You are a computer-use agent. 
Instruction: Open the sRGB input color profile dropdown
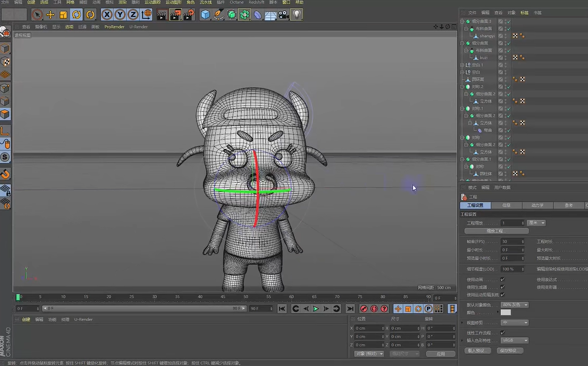pyautogui.click(x=515, y=341)
